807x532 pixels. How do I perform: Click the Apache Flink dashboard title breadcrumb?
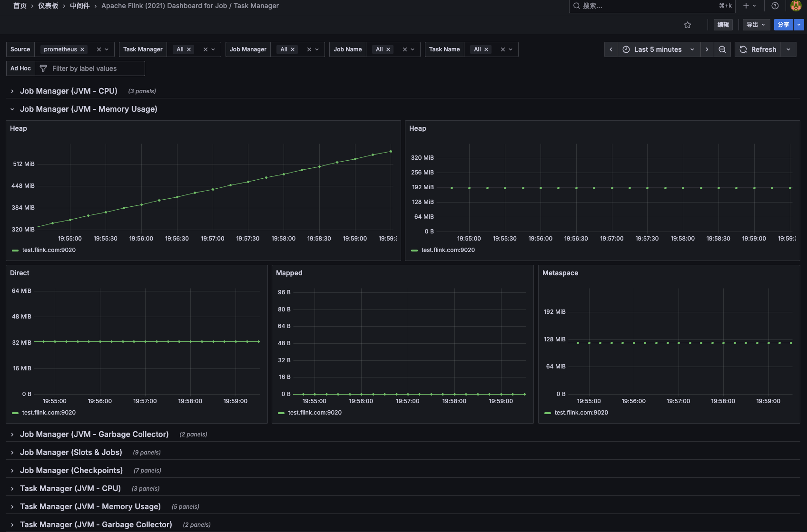coord(190,6)
